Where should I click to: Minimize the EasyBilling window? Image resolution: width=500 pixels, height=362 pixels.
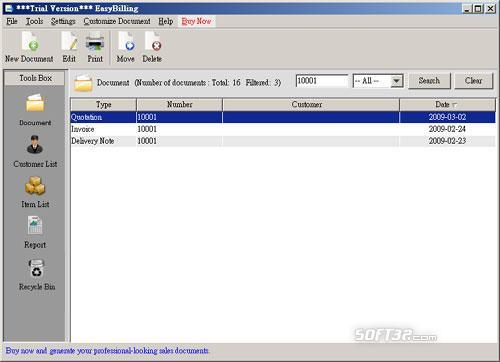(x=467, y=9)
